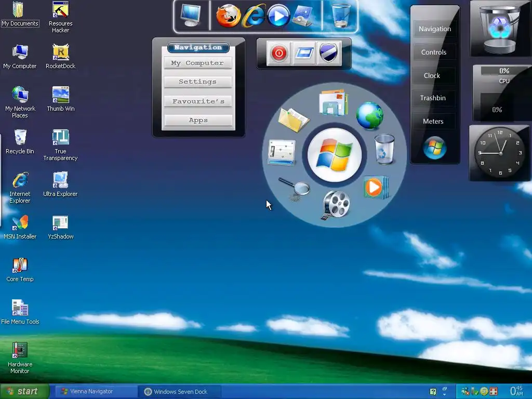This screenshot has width=532, height=399.
Task: Select the YzShadow shortcut
Action: [60, 228]
